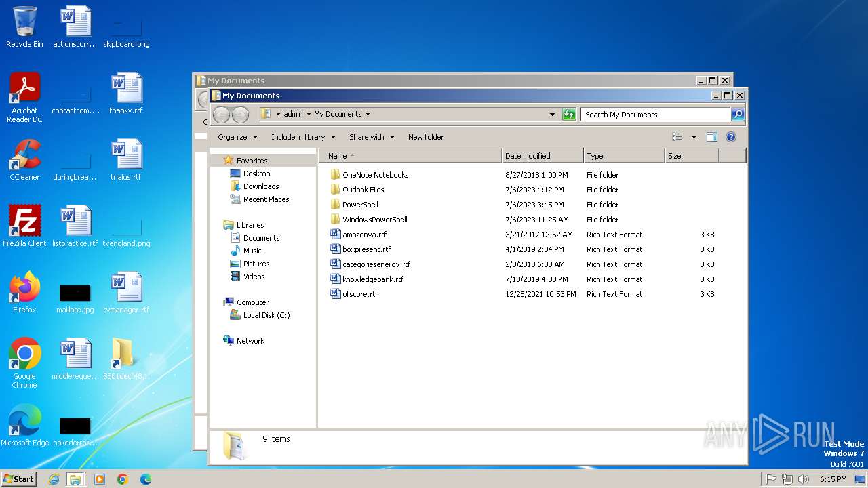
Task: Open Microsoft Edge from the taskbar
Action: tap(146, 479)
